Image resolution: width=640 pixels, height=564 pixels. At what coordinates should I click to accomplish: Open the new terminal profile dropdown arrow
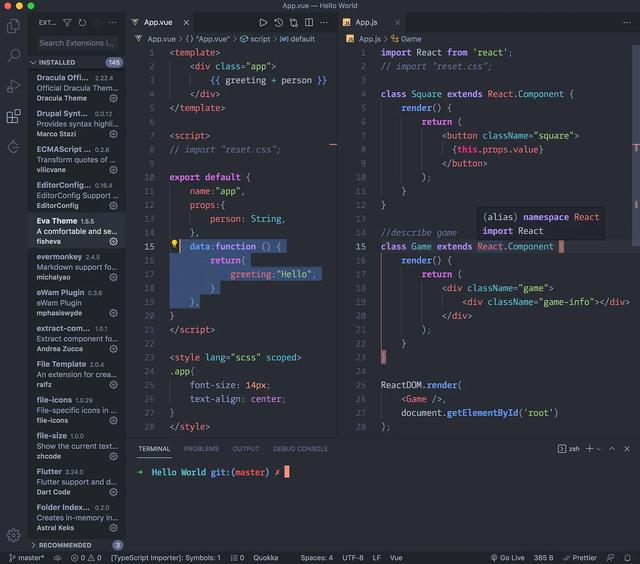(x=599, y=449)
